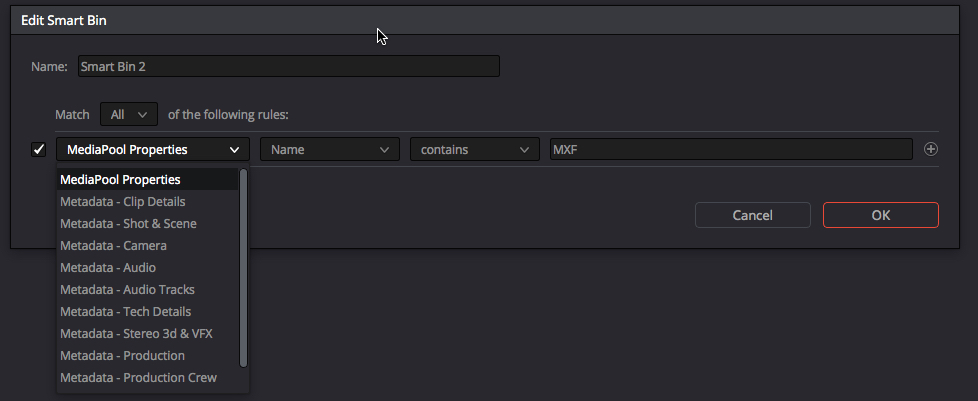Open the Name field dropdown
Image resolution: width=978 pixels, height=401 pixels.
coord(329,150)
